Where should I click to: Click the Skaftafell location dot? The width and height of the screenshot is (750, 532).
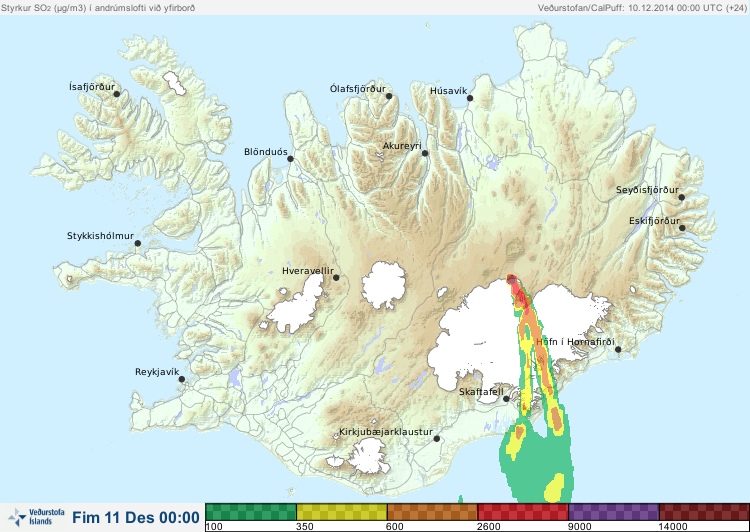point(506,399)
